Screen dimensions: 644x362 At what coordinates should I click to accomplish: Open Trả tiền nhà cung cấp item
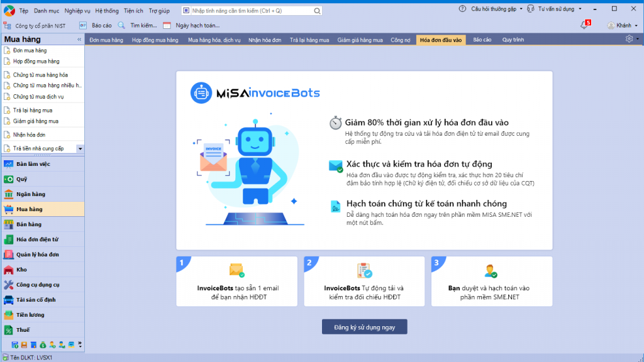click(x=38, y=148)
